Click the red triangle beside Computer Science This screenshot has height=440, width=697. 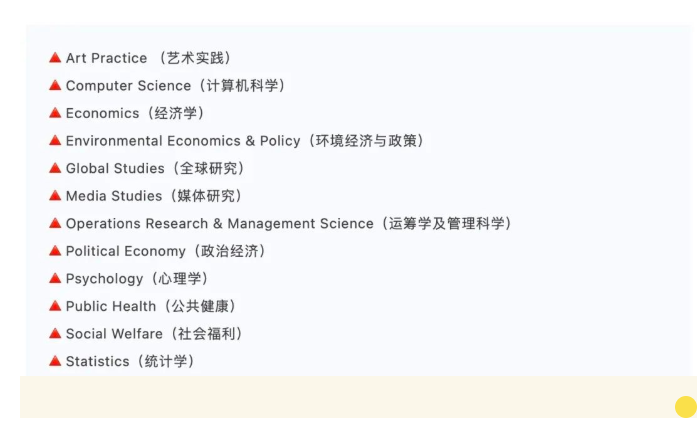55,85
